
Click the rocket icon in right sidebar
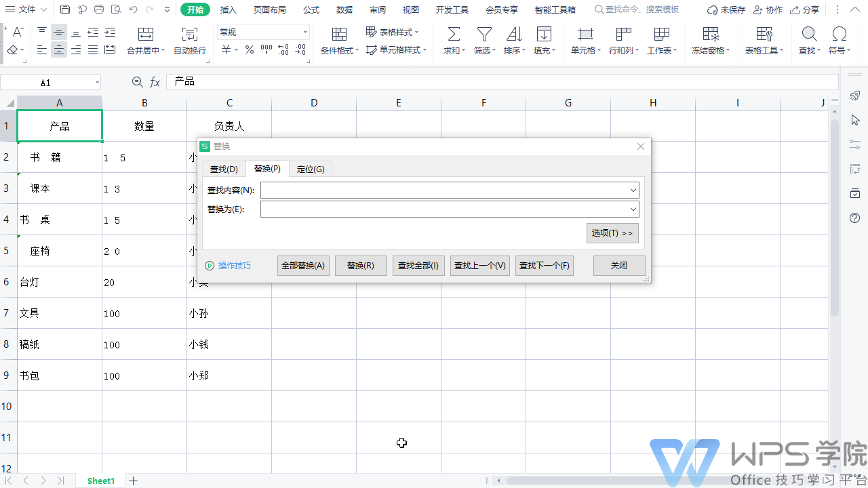pos(855,96)
